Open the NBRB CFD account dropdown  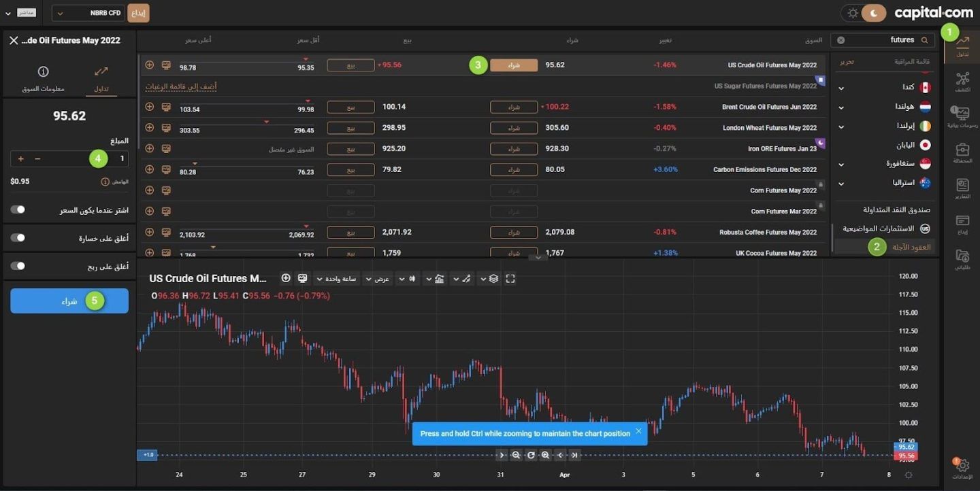point(88,13)
